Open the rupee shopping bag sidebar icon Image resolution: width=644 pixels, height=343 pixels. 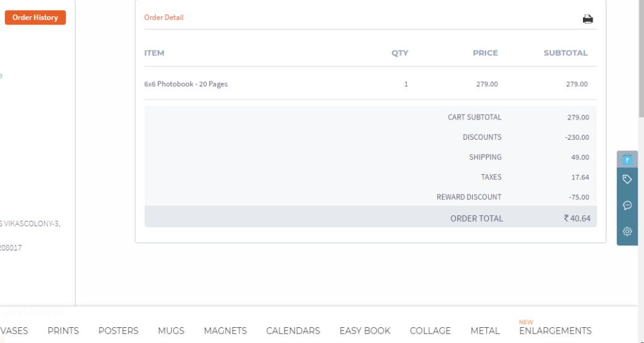[627, 159]
